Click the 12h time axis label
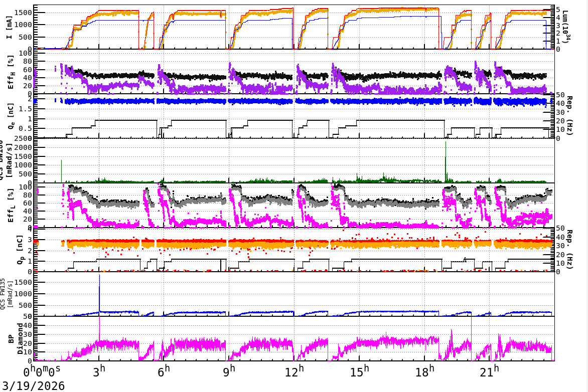 295,371
